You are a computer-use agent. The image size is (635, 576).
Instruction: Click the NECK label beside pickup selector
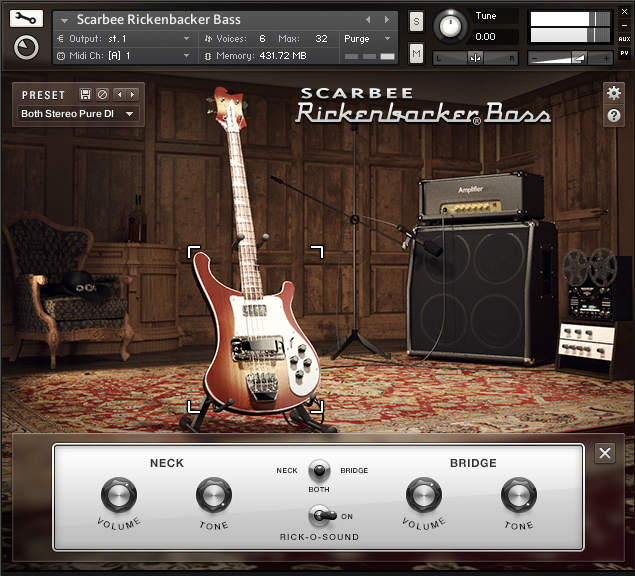(x=287, y=470)
